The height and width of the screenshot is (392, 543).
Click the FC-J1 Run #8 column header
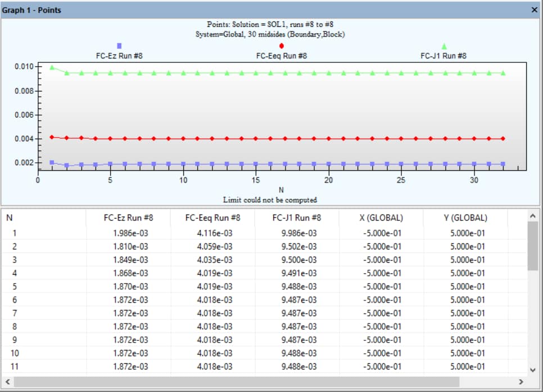(x=297, y=218)
